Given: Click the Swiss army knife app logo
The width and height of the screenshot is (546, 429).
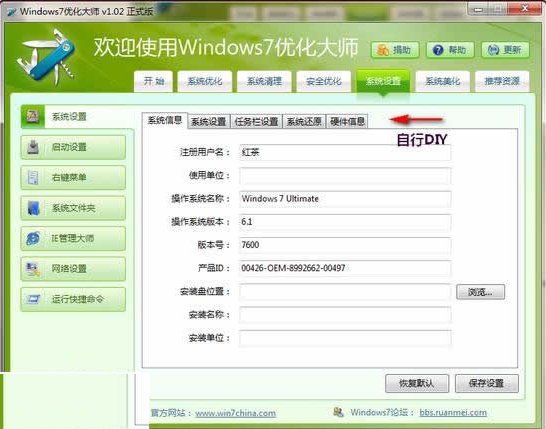Looking at the screenshot, I should tap(46, 58).
